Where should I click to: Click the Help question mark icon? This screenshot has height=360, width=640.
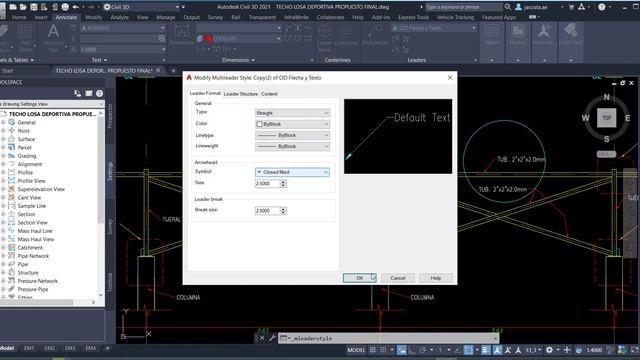pos(602,7)
